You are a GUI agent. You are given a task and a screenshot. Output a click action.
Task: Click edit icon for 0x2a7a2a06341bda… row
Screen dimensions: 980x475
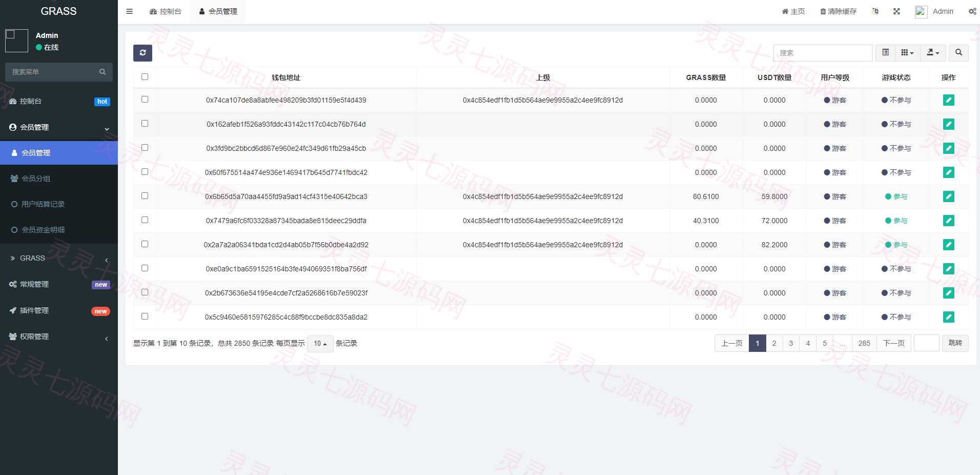948,245
